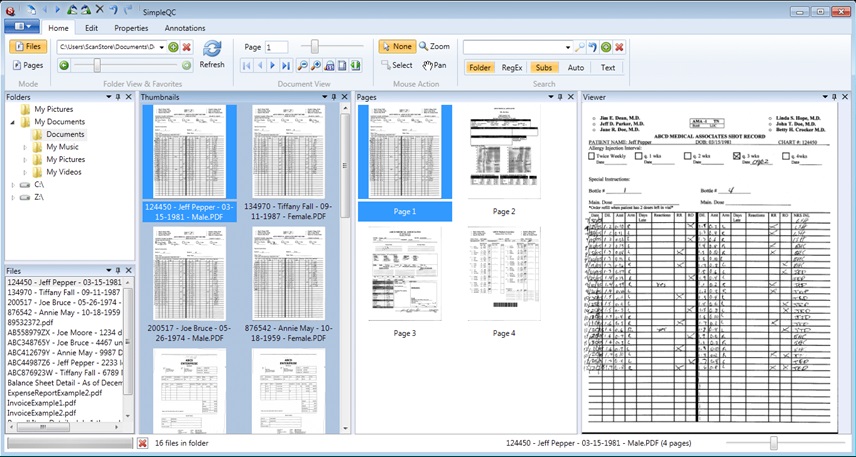Click the green back arrow under the folder path
Image resolution: width=856 pixels, height=457 pixels.
(64, 66)
